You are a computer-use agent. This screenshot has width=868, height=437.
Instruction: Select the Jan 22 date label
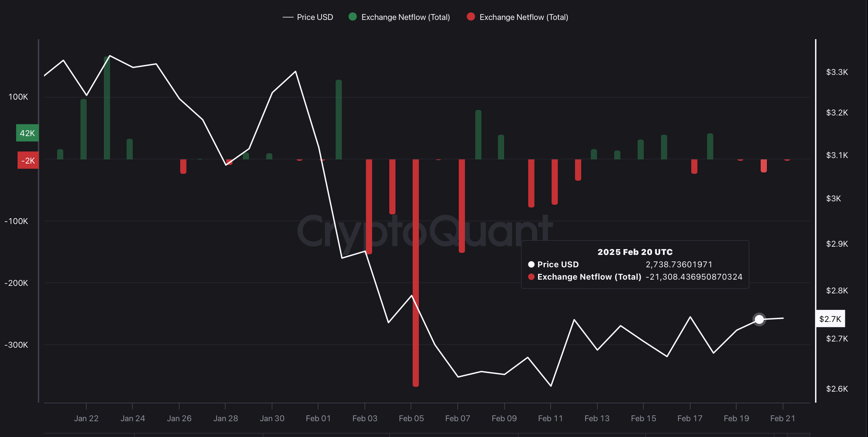86,418
